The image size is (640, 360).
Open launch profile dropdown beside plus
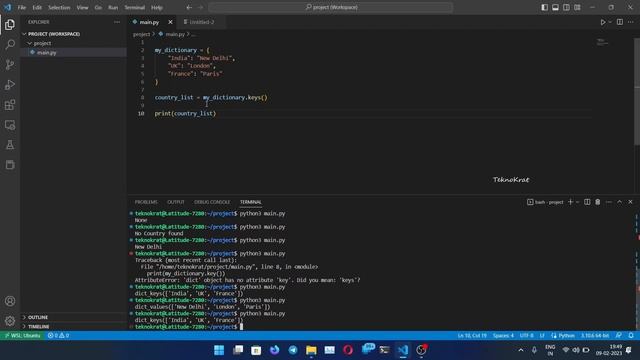tap(578, 202)
